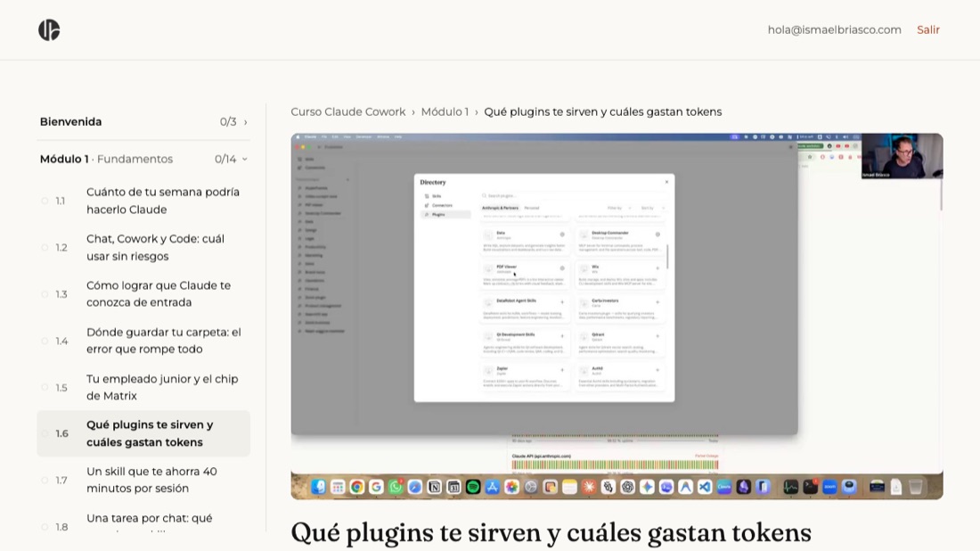The height and width of the screenshot is (551, 980).
Task: Click the Directory plugin list scrollbar
Action: 667,257
